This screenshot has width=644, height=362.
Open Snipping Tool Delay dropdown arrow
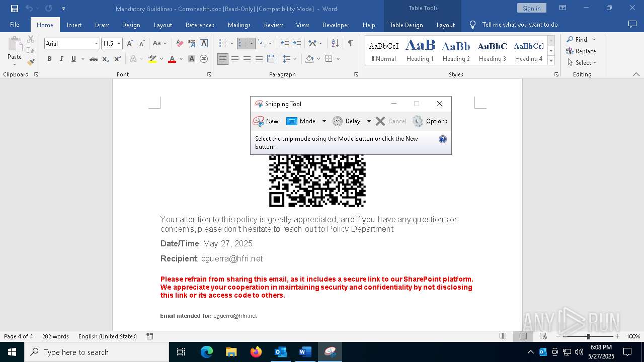[x=369, y=121]
